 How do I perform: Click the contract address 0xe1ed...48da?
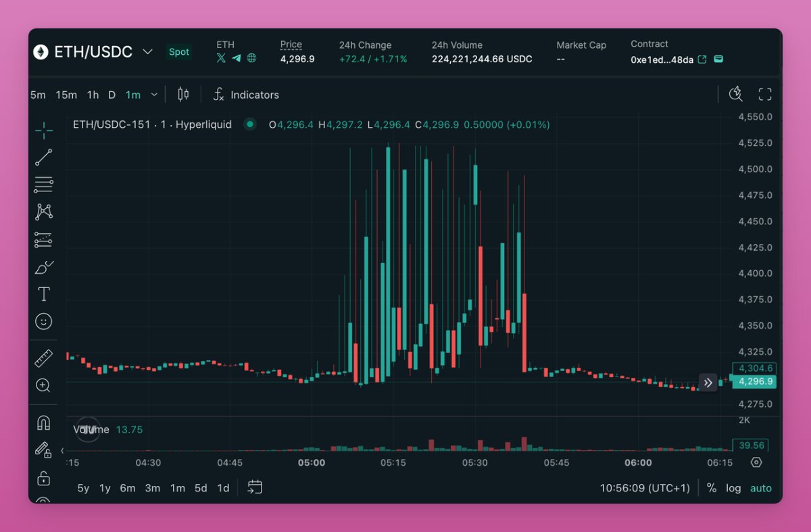pyautogui.click(x=662, y=59)
